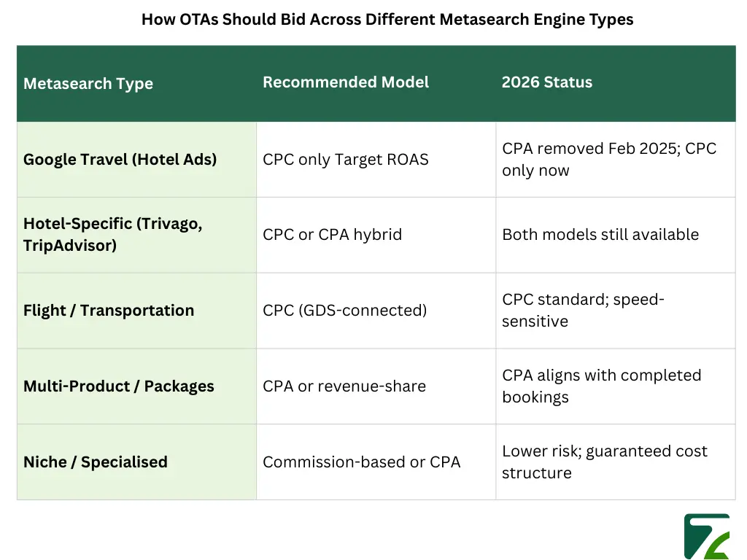The height and width of the screenshot is (560, 747).
Task: Click the Hotel-Specific (Trivago, TripAdvisor) cell
Action: coord(112,235)
